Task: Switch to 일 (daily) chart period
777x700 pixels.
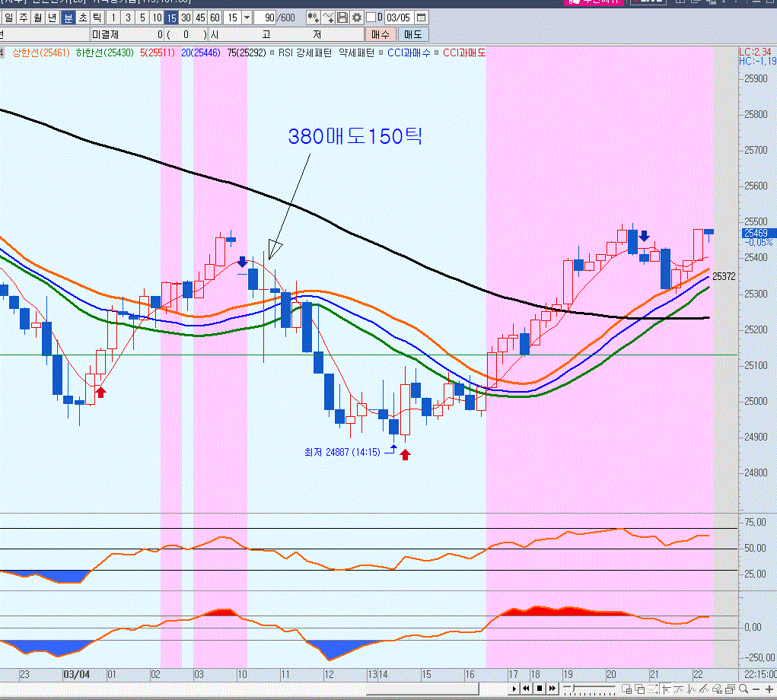Action: pos(8,17)
